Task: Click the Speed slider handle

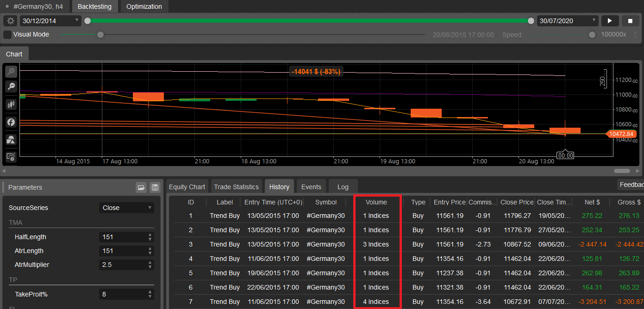Action: click(592, 35)
